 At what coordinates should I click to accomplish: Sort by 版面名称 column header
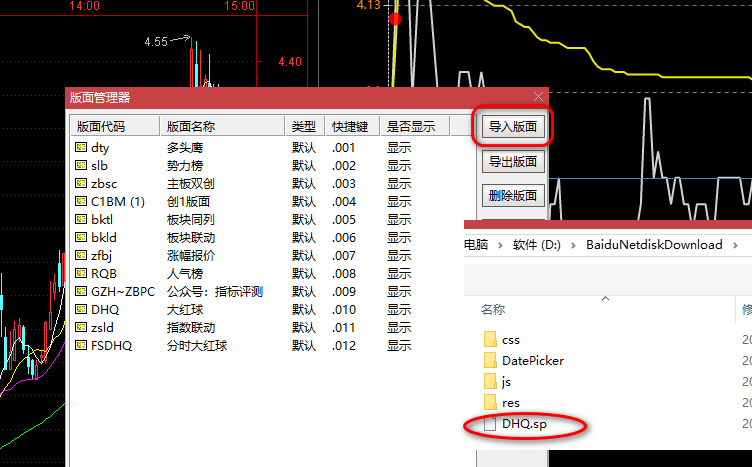[223, 127]
